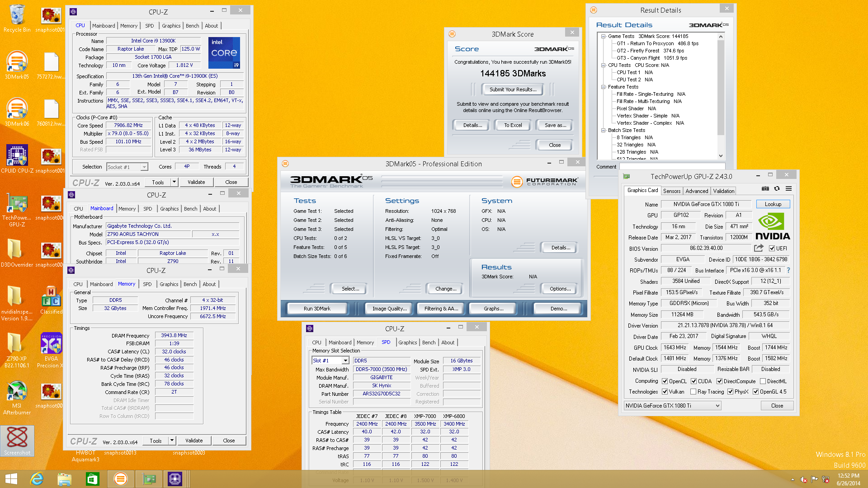This screenshot has height=488, width=868.
Task: Toggle the PhysX checkbox
Action: tap(731, 392)
